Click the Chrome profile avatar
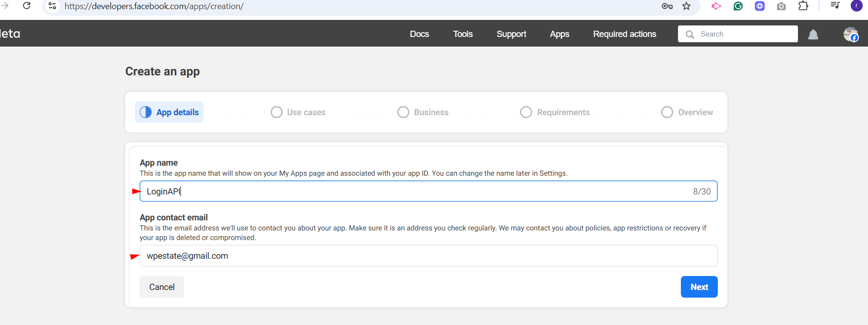The height and width of the screenshot is (325, 868). (856, 6)
